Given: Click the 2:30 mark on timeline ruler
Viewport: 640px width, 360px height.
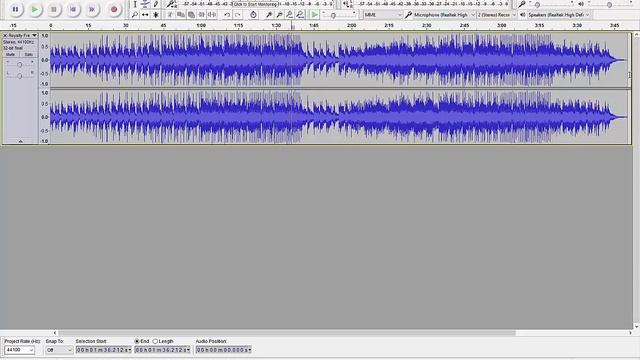Looking at the screenshot, I should [427, 25].
